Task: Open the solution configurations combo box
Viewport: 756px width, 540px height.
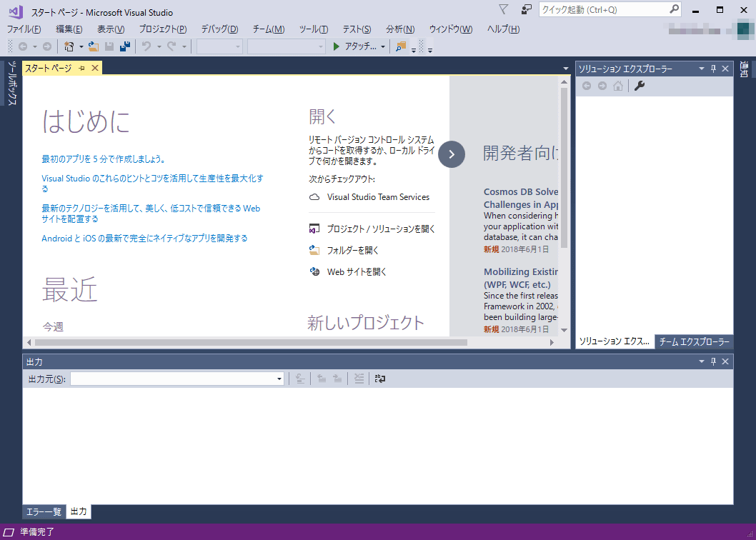Action: (x=219, y=46)
